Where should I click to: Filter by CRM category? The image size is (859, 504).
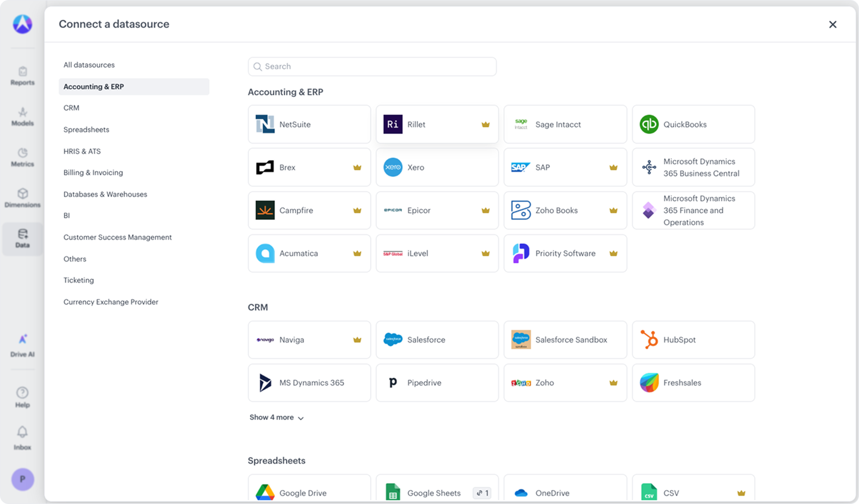[x=134, y=108]
